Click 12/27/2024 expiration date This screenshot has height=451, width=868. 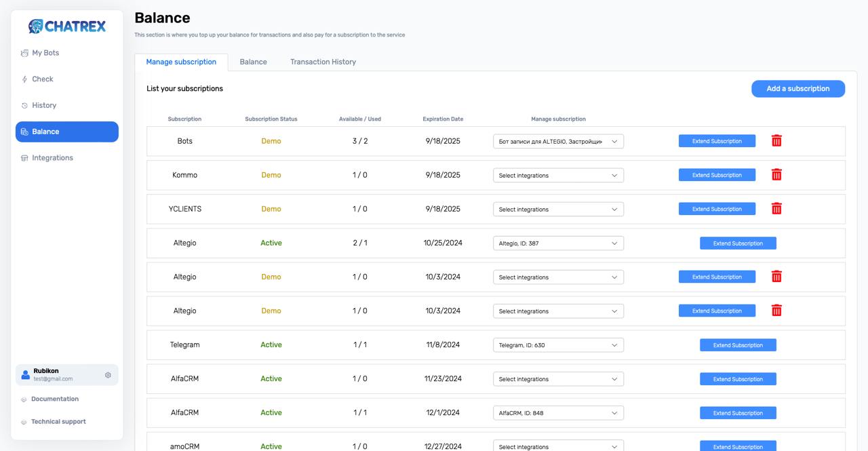click(x=443, y=446)
